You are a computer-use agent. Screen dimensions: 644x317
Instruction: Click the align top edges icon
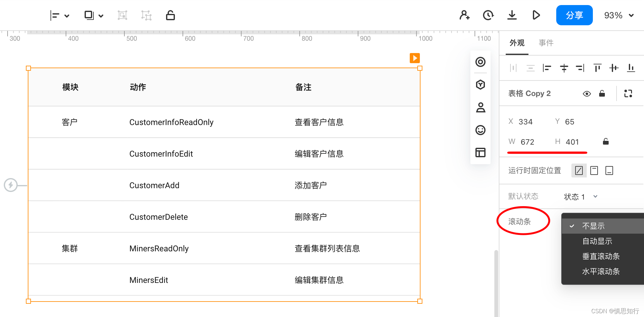point(597,68)
